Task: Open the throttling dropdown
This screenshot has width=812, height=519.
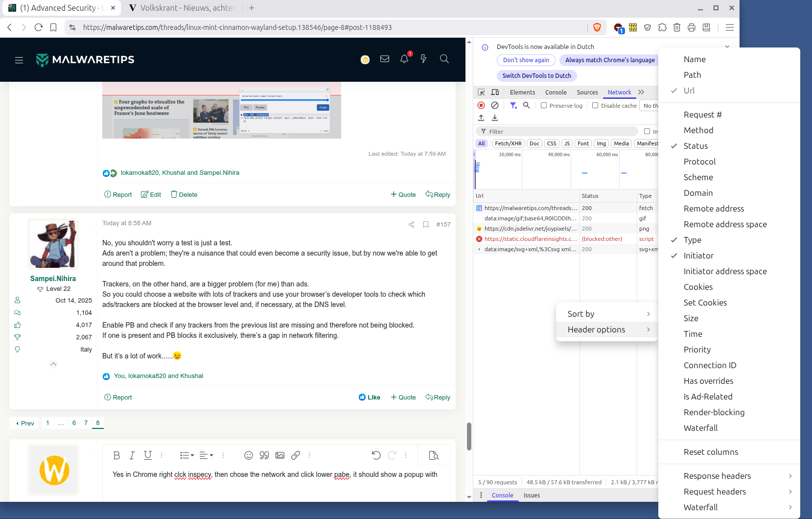Action: click(x=650, y=105)
